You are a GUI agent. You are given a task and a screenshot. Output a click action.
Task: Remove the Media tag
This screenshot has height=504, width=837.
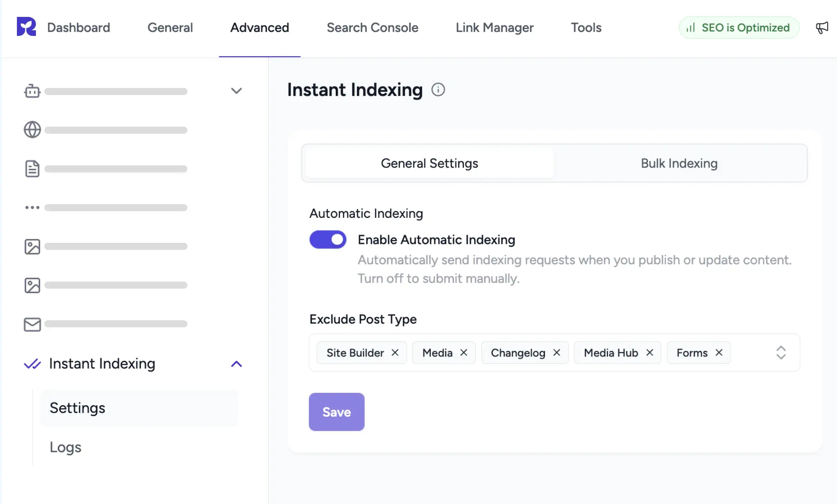[464, 352]
